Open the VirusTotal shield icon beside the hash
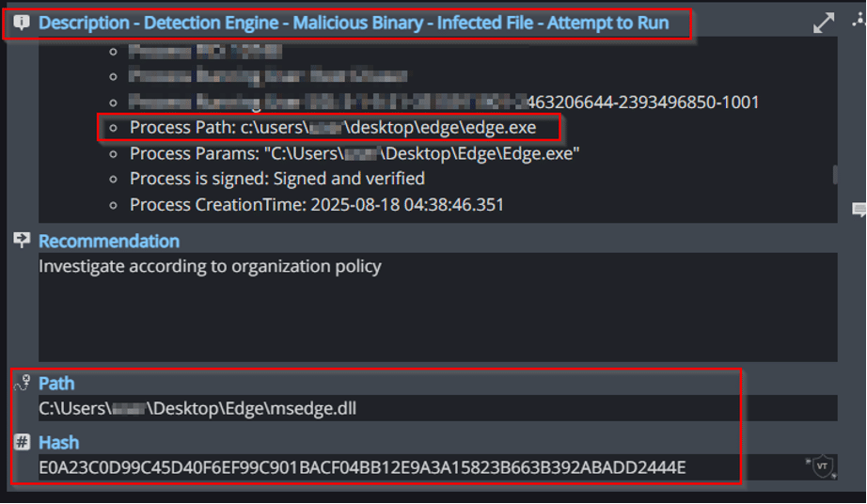 pos(822,466)
